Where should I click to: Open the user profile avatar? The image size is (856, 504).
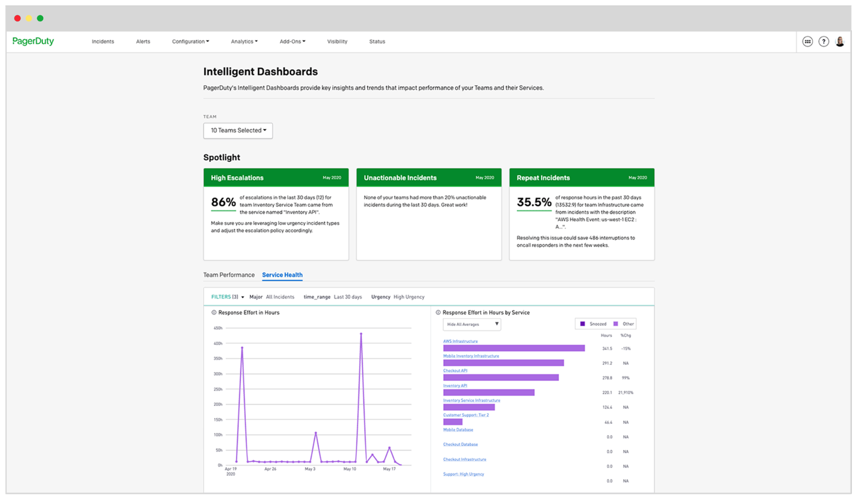coord(840,41)
